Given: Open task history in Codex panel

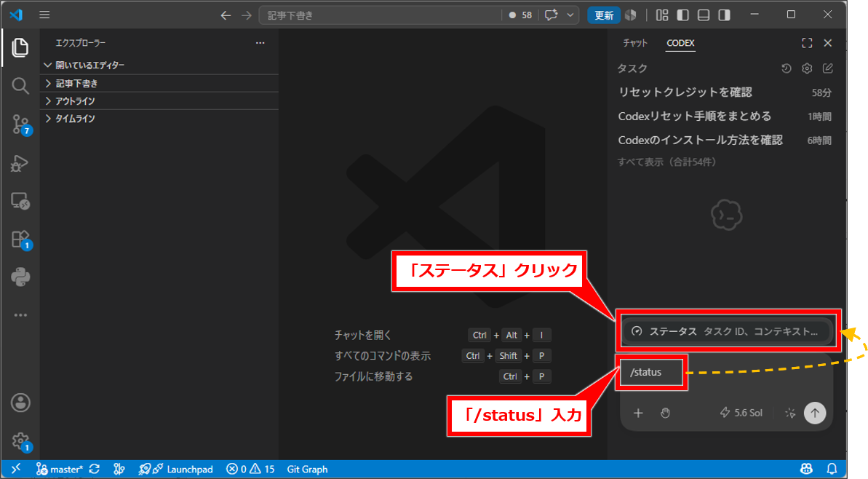Looking at the screenshot, I should [x=786, y=68].
